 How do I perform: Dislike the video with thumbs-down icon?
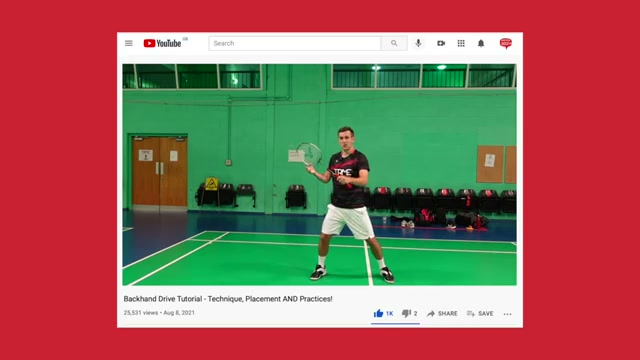(406, 313)
